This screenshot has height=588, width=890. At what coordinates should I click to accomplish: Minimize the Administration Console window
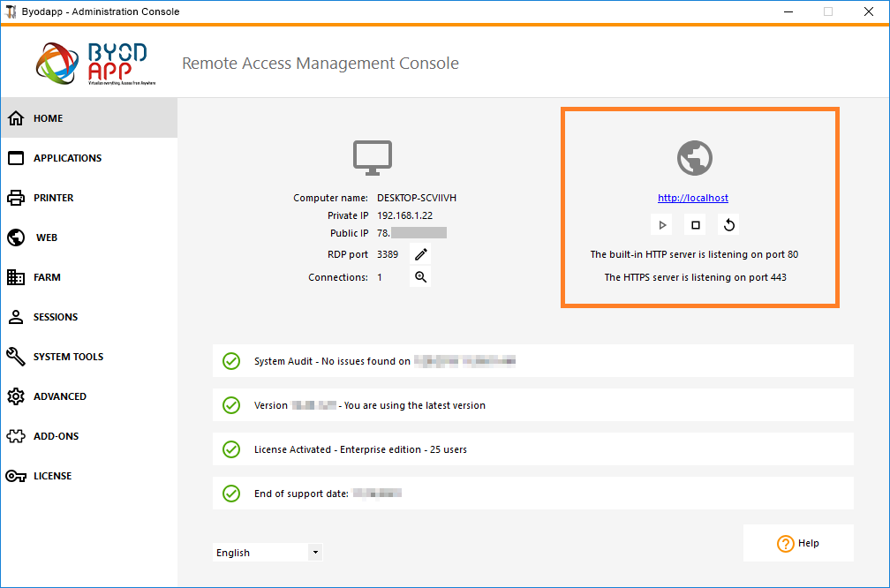pos(788,11)
